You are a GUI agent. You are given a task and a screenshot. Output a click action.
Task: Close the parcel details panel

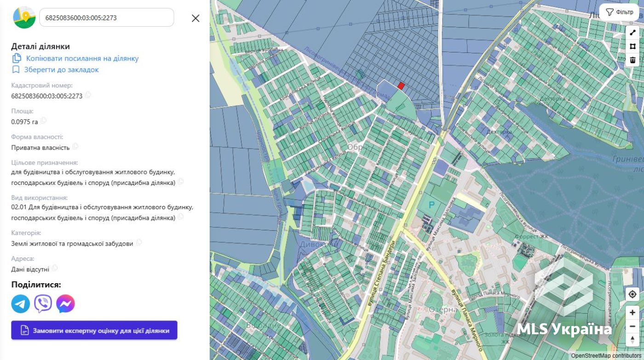(195, 18)
